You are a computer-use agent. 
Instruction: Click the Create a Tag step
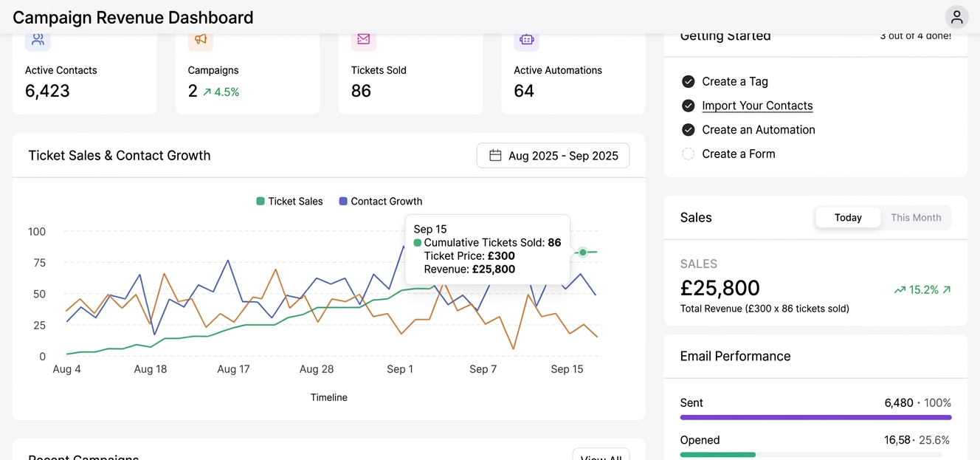click(x=735, y=81)
